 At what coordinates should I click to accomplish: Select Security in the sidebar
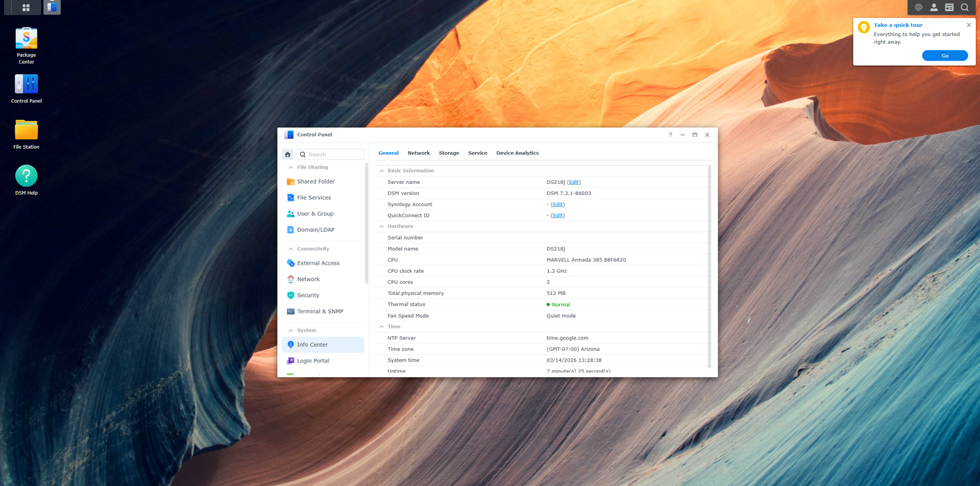click(x=308, y=296)
